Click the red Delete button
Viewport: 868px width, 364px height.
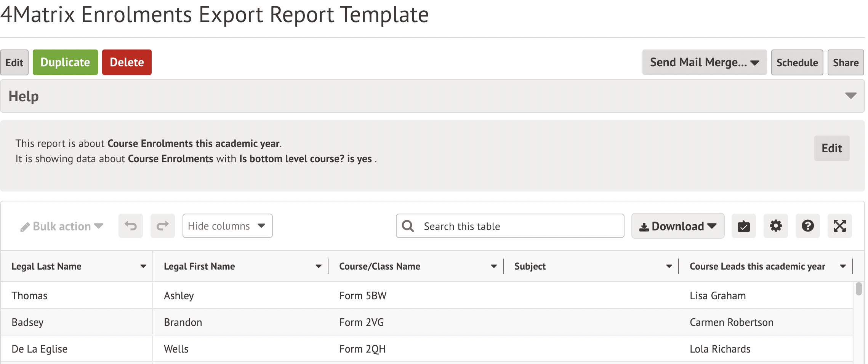point(127,62)
